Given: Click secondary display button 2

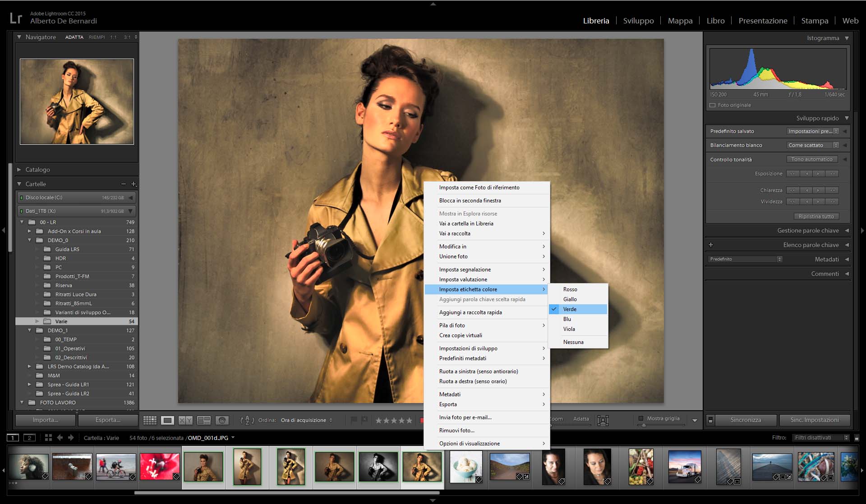Looking at the screenshot, I should coord(29,438).
